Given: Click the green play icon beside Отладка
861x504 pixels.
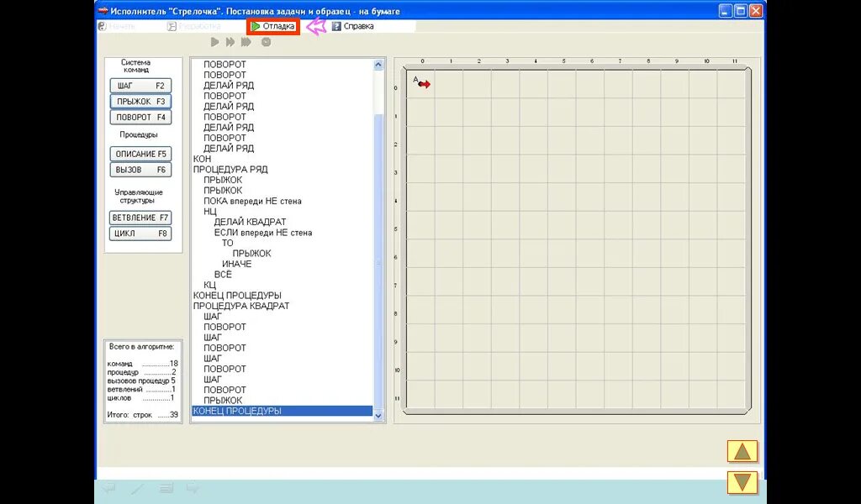Looking at the screenshot, I should click(256, 26).
